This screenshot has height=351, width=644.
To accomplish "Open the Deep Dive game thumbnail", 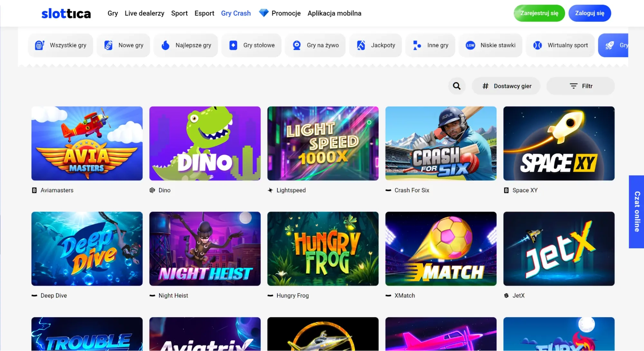I will pyautogui.click(x=87, y=249).
